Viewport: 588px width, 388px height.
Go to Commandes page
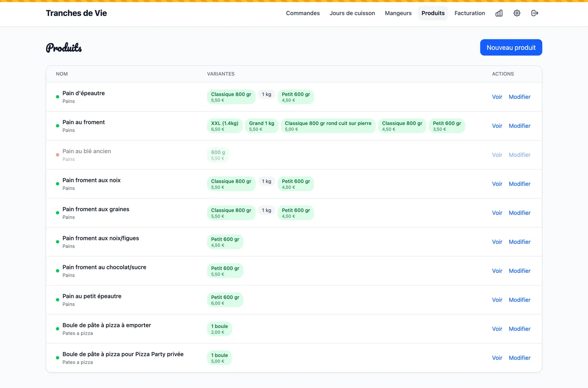[303, 13]
